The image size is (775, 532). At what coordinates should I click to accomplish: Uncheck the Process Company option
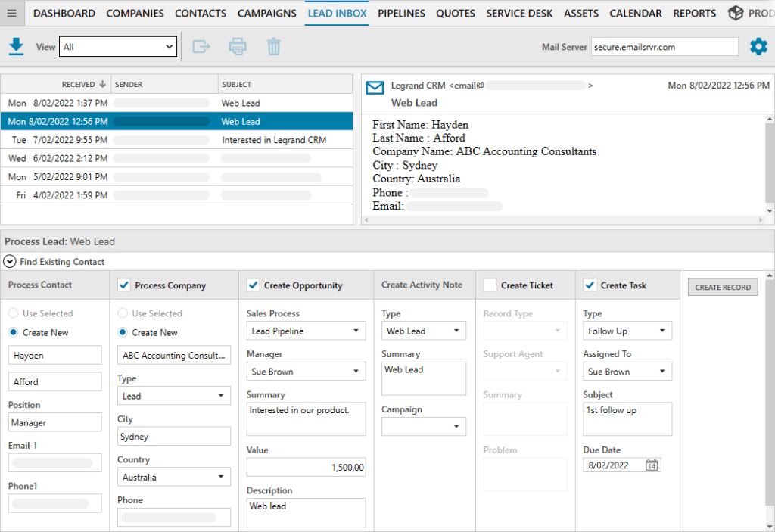point(124,285)
